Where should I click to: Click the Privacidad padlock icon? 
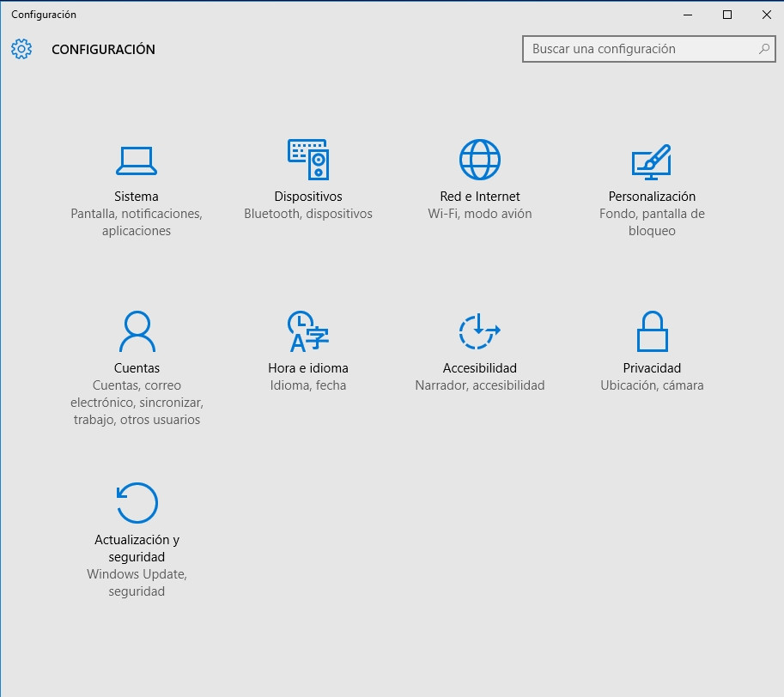click(652, 331)
